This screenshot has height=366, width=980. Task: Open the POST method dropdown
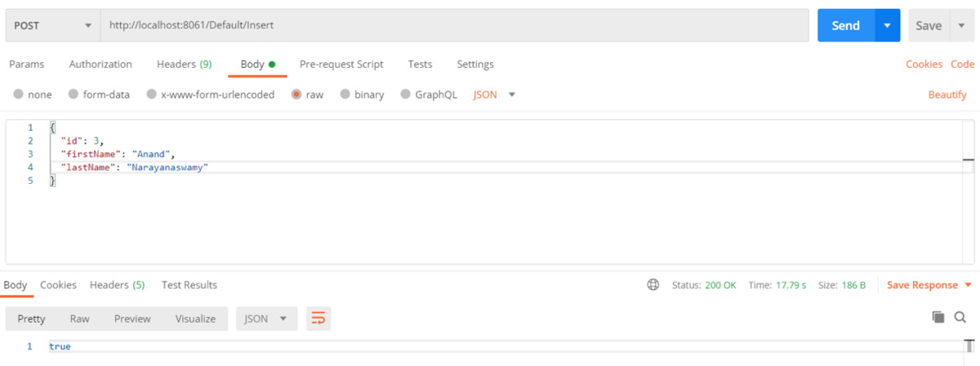point(52,25)
